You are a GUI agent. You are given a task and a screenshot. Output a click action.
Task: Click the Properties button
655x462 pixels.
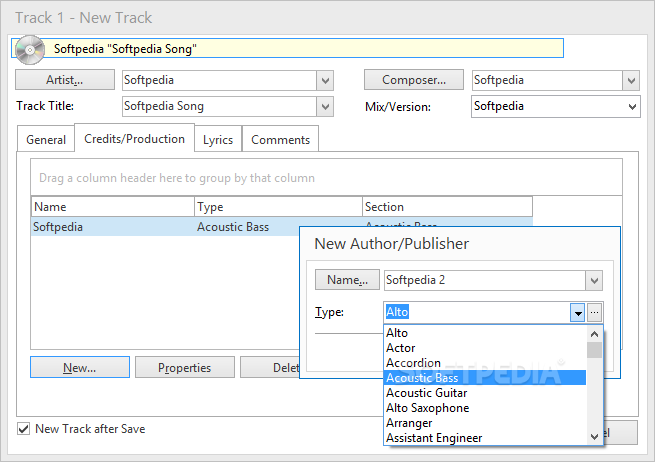tap(185, 368)
